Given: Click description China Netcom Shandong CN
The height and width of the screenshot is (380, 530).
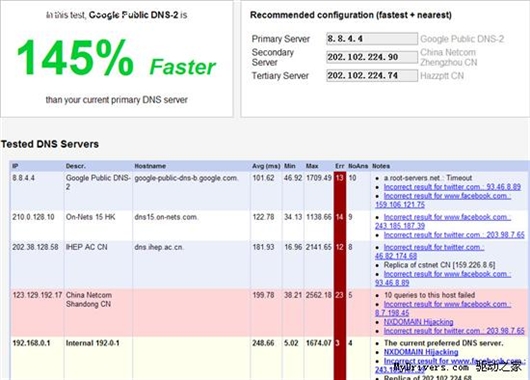Looking at the screenshot, I should [89, 300].
